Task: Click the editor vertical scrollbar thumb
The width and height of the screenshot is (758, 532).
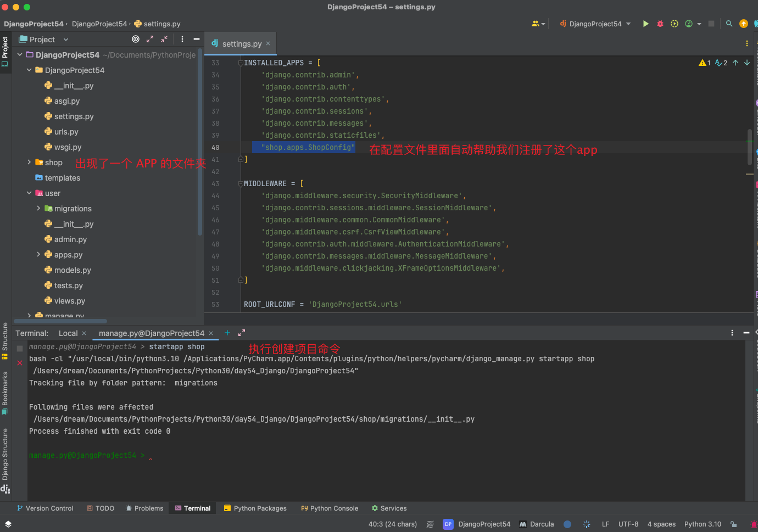Action: (749, 147)
